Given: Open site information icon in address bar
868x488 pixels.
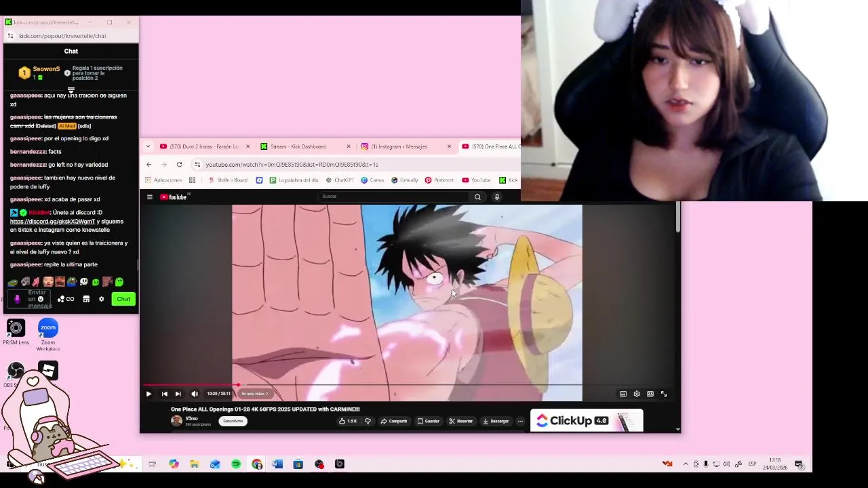Looking at the screenshot, I should 197,165.
